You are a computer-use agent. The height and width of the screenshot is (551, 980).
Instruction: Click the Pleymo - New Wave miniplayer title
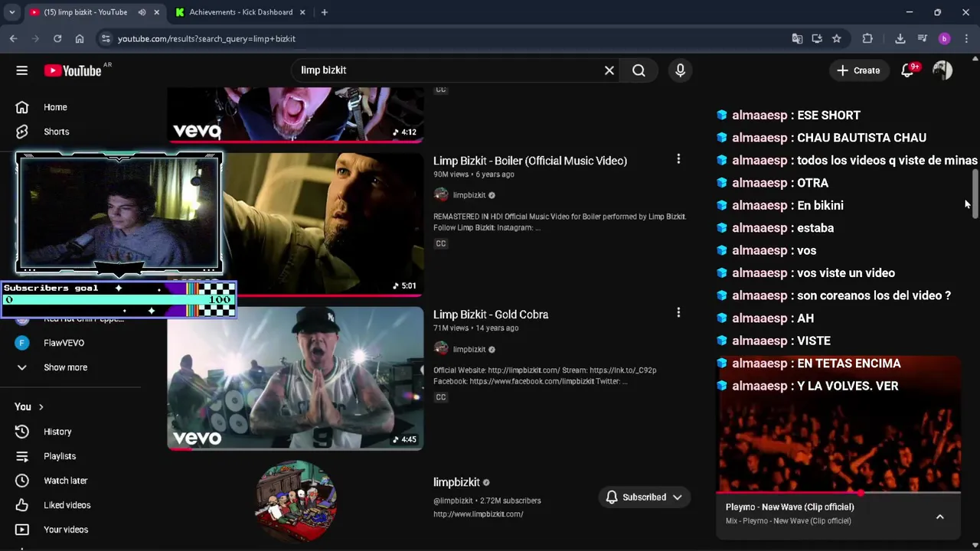[x=790, y=507]
